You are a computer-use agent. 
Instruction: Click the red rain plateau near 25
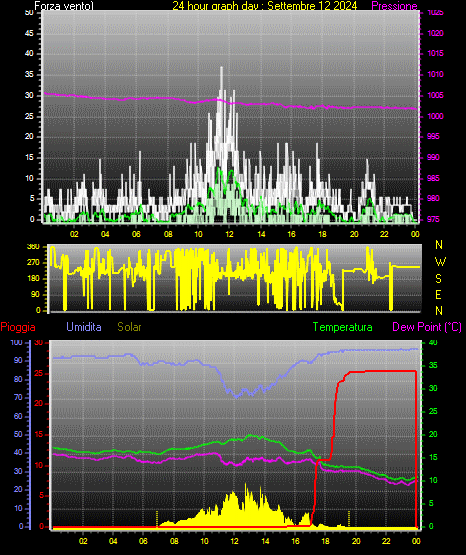(x=382, y=371)
